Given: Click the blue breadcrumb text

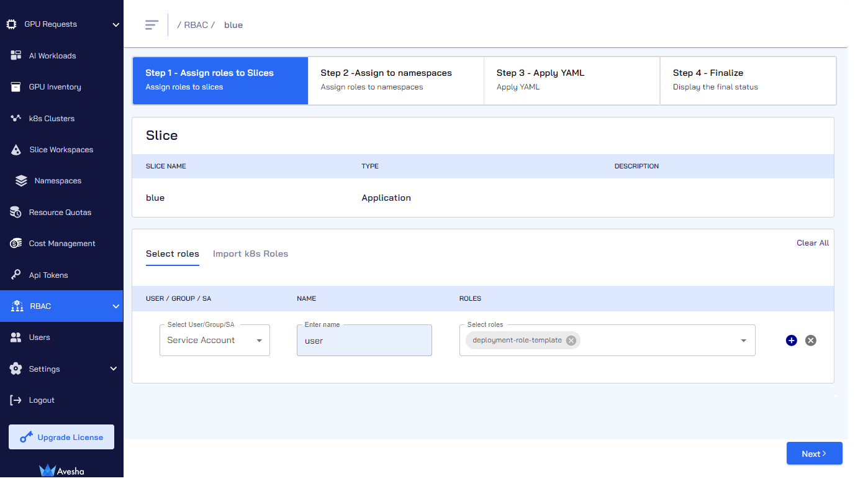Looking at the screenshot, I should click(233, 25).
